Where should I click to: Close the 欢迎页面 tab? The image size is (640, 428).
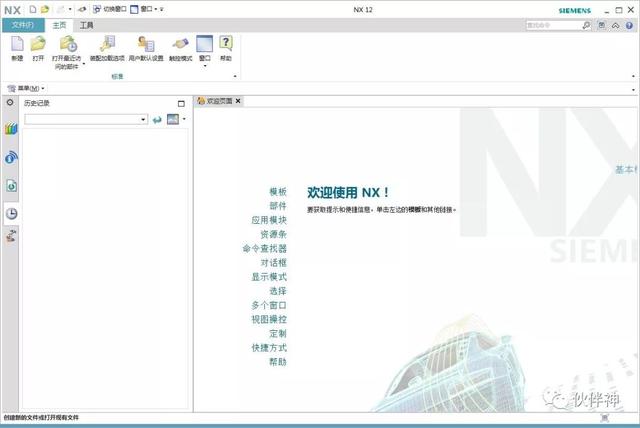click(x=238, y=101)
